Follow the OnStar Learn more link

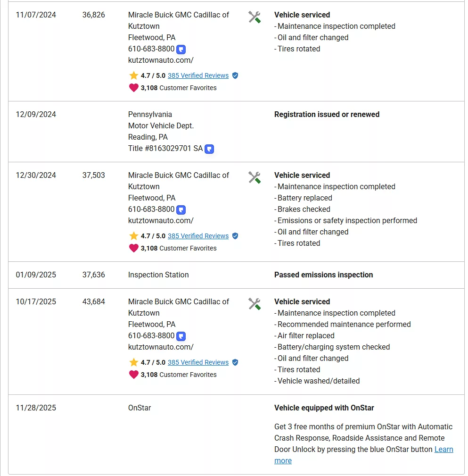click(443, 449)
